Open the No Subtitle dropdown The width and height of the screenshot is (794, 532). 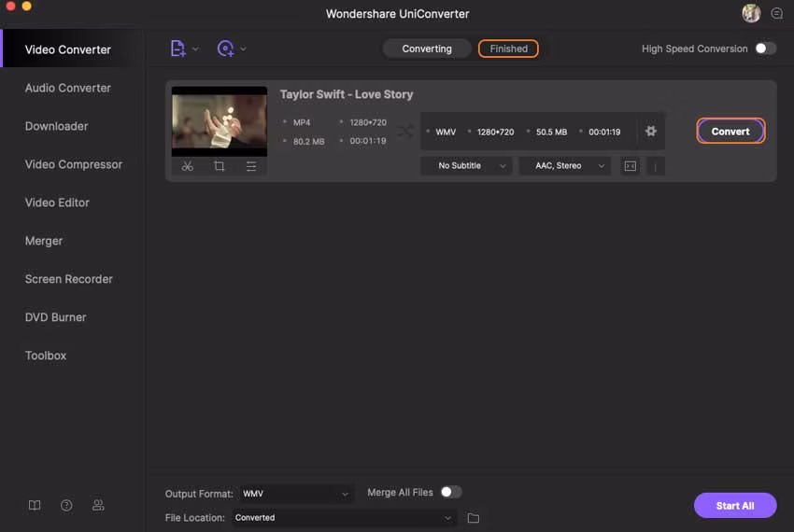466,165
